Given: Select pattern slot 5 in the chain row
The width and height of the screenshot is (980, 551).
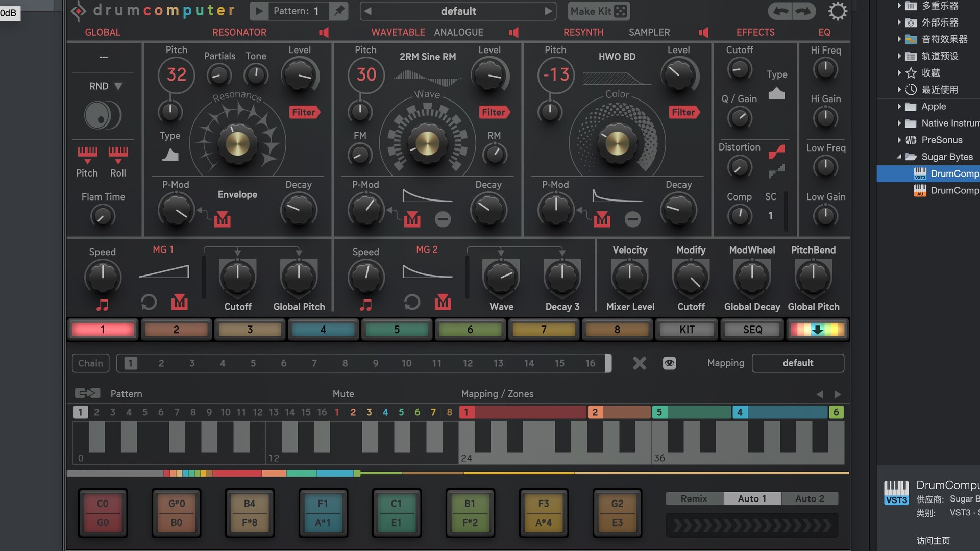Looking at the screenshot, I should [253, 363].
